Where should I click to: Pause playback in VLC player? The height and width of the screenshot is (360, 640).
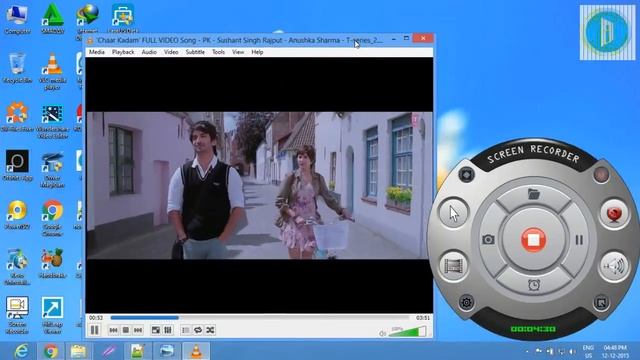[x=94, y=330]
